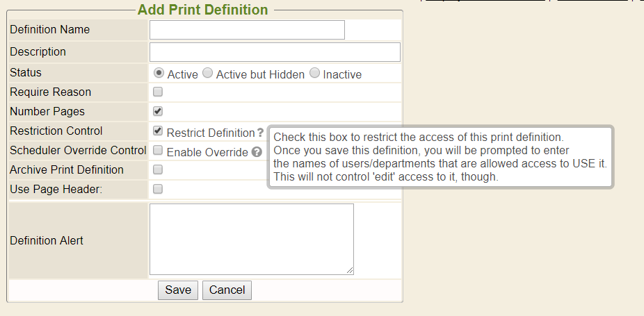Save the print definition
Viewport: 644px width, 316px height.
tap(178, 290)
